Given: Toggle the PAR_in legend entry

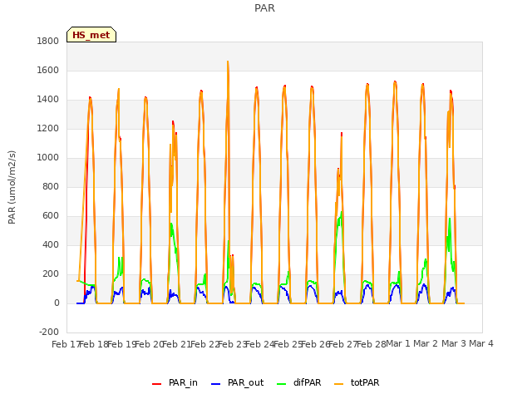Looking at the screenshot, I should click(x=175, y=382).
